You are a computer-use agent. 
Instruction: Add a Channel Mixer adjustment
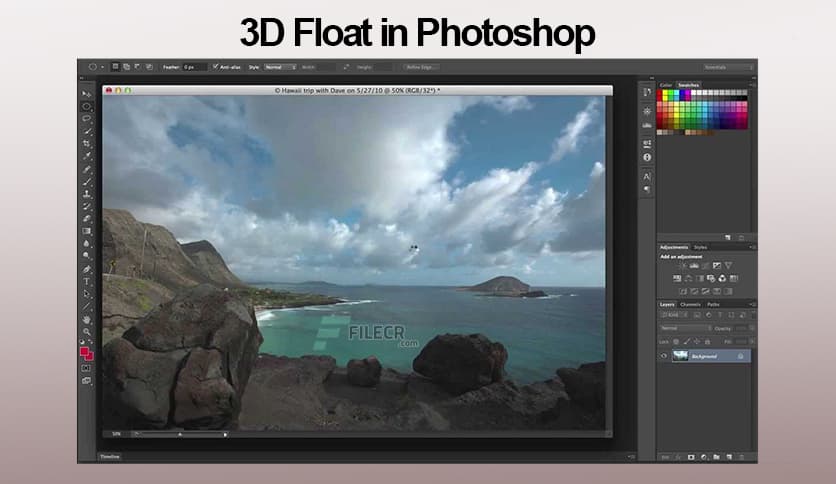point(722,278)
